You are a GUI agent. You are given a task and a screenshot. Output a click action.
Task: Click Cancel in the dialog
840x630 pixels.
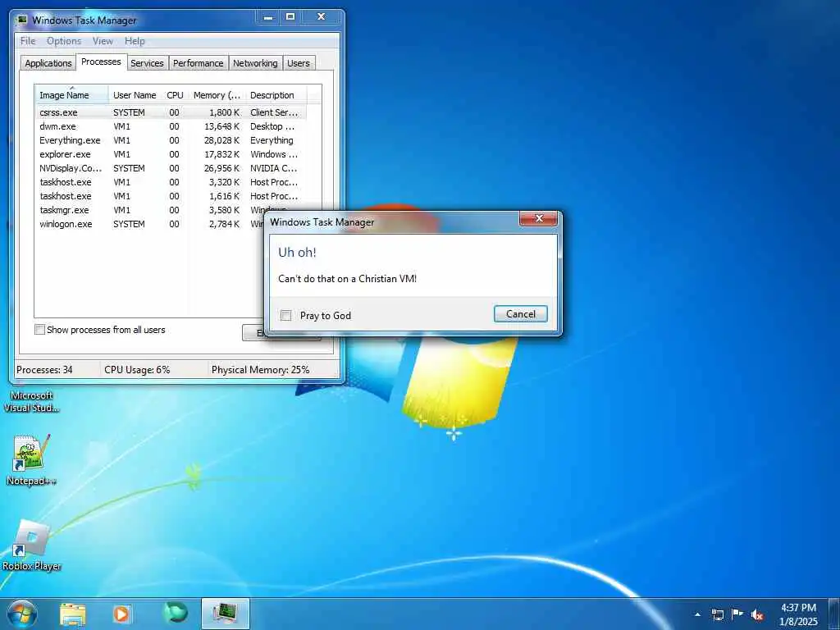tap(521, 314)
